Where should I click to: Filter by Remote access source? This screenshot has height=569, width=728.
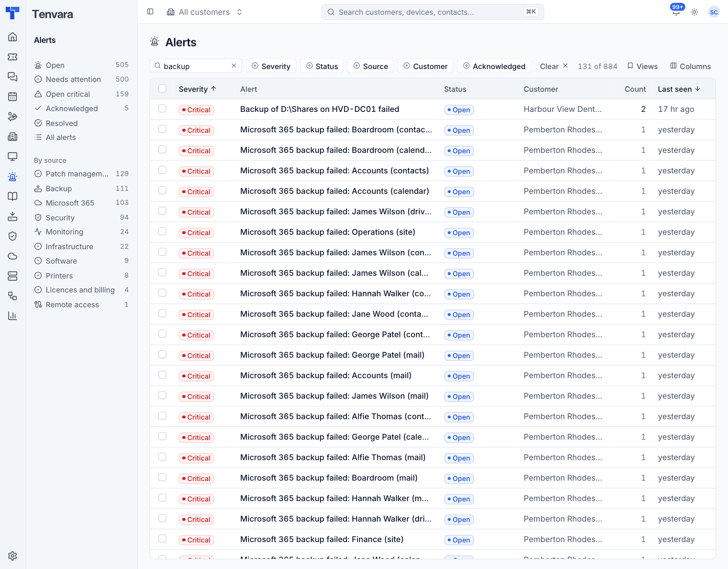[81, 305]
